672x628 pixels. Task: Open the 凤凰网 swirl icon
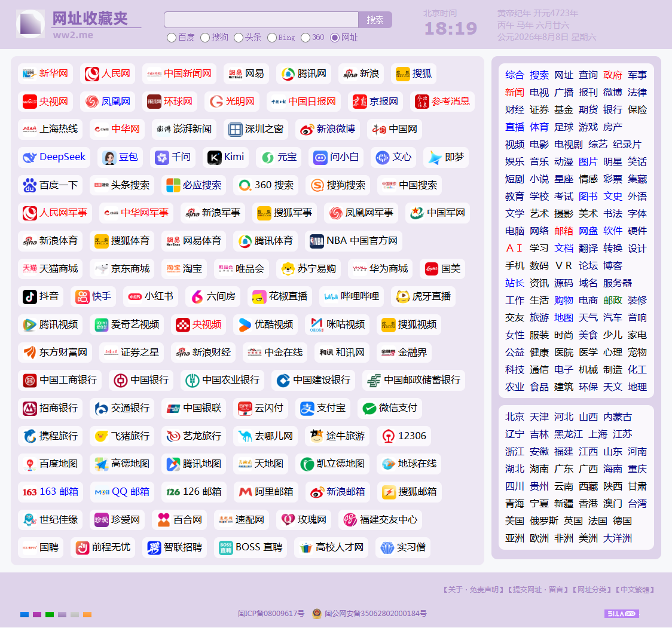pyautogui.click(x=91, y=102)
